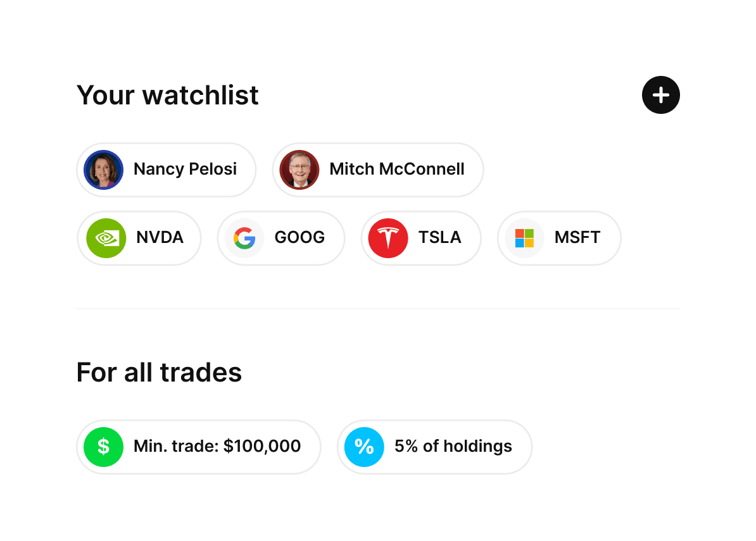Select the 5% of holdings filter text
This screenshot has width=756, height=541.
click(x=453, y=447)
